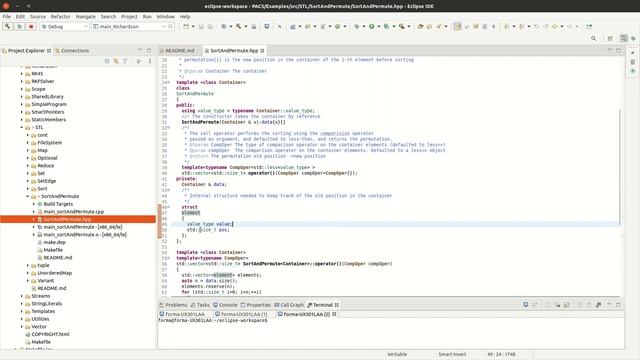Collapse the STL folder
This screenshot has width=640, height=360.
coord(22,127)
